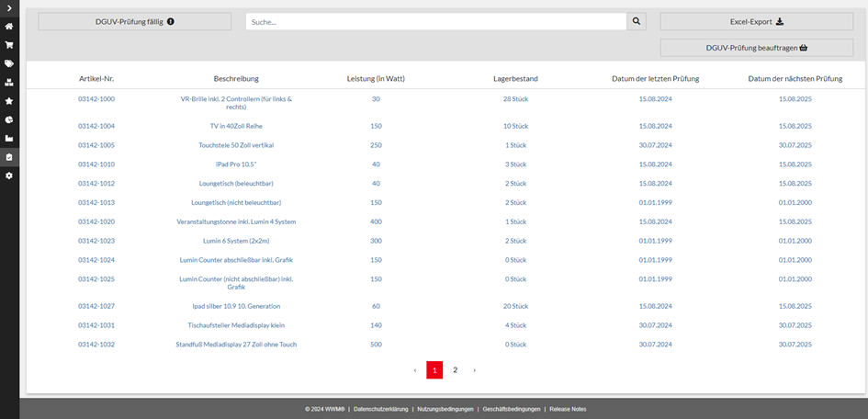Viewport: 868px width, 419px height.
Task: Focus the Suche search field
Action: click(x=436, y=21)
